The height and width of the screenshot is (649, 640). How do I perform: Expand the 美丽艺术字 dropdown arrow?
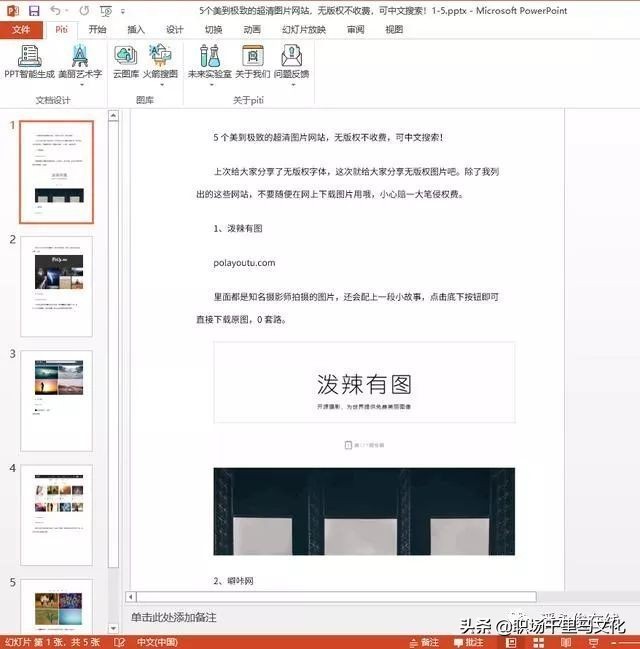[x=82, y=85]
